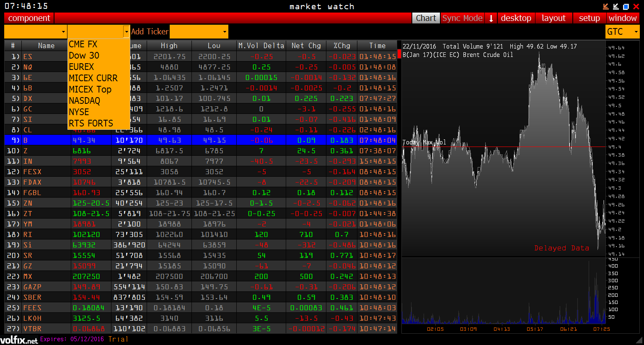Click the layout button

[553, 18]
